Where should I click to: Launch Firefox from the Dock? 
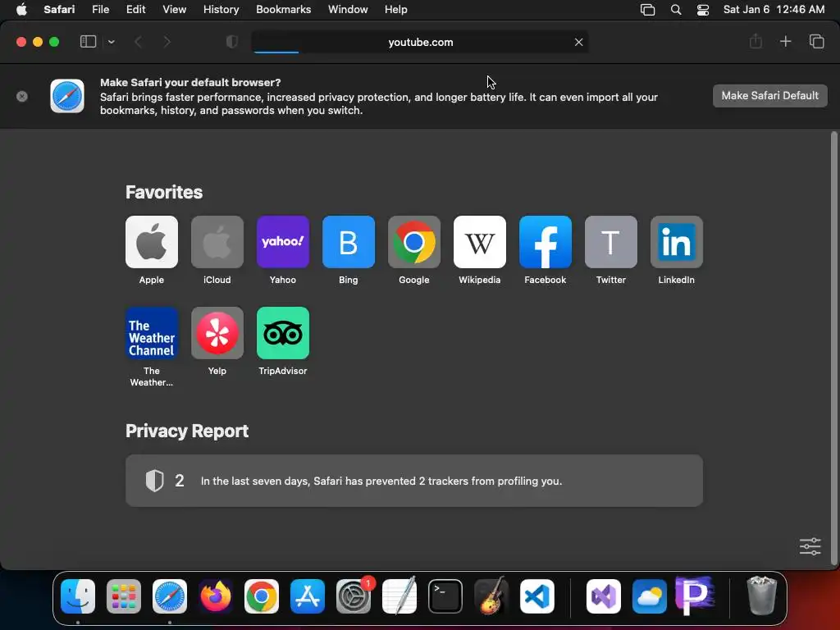pyautogui.click(x=216, y=596)
